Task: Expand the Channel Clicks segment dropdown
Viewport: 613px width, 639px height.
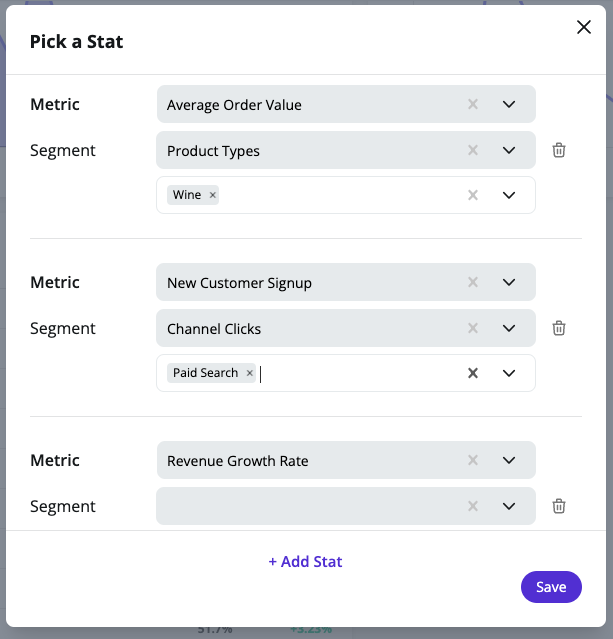Action: pos(509,328)
